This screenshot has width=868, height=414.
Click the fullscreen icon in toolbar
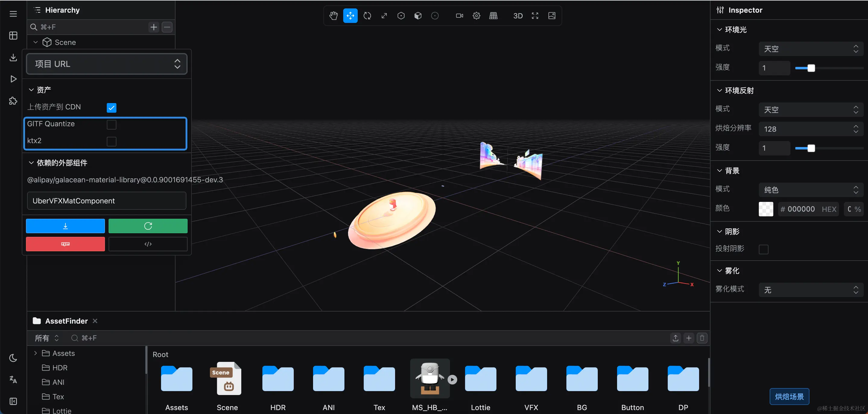[x=535, y=16]
